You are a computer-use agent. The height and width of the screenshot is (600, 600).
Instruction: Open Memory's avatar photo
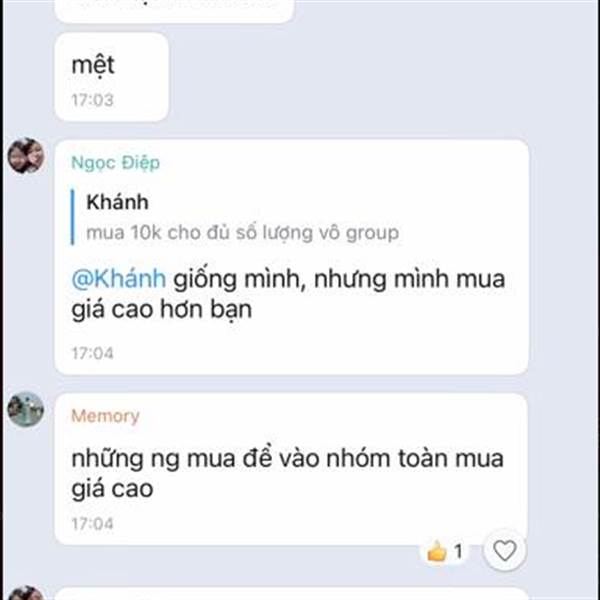click(x=26, y=409)
